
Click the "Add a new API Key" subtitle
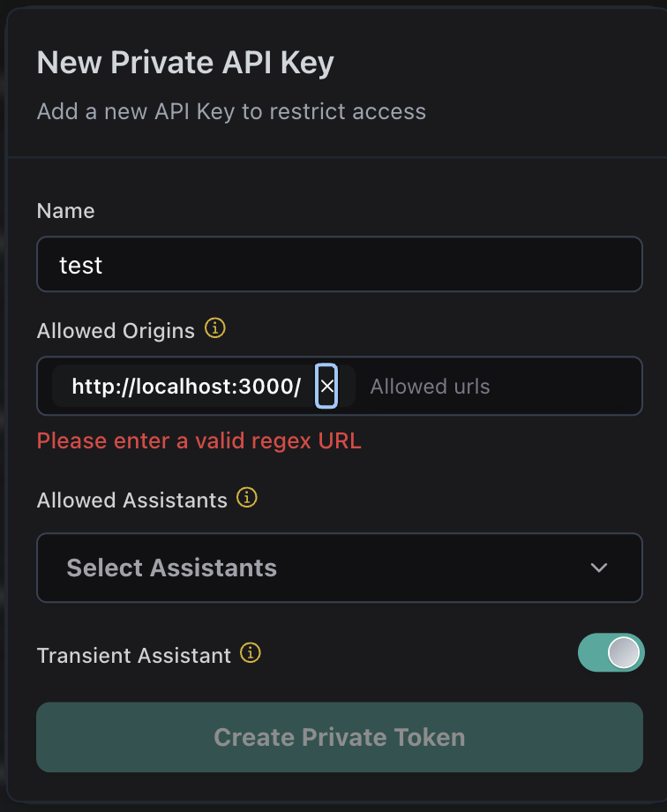[231, 112]
